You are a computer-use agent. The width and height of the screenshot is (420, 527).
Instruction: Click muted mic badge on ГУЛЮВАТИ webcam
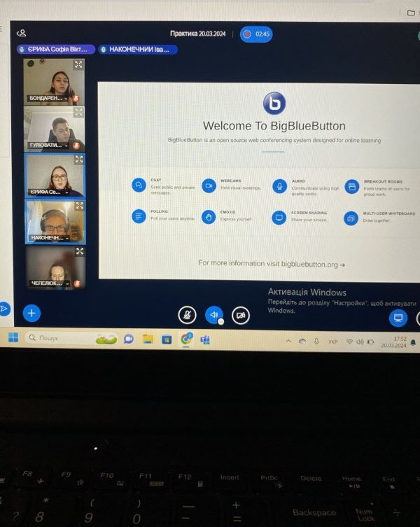click(76, 145)
